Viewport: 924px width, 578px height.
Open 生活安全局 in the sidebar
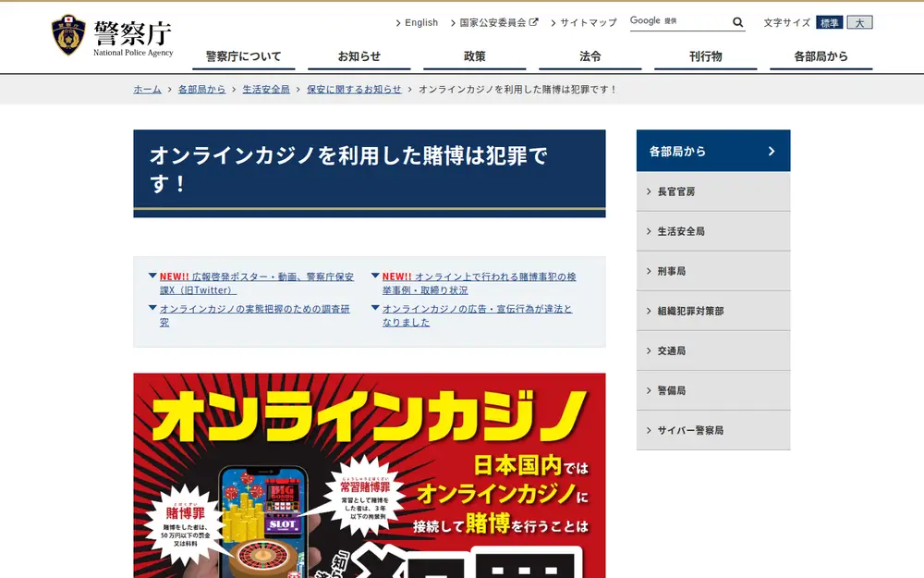pyautogui.click(x=713, y=231)
